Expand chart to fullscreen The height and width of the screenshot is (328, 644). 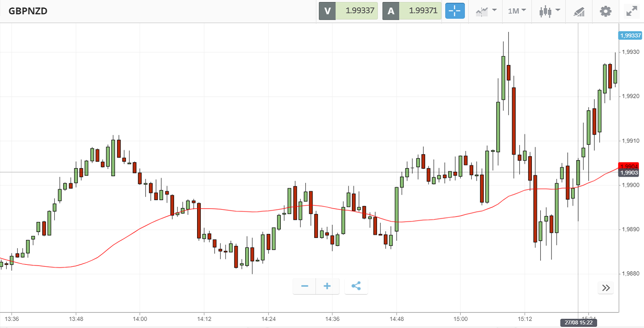pyautogui.click(x=631, y=11)
